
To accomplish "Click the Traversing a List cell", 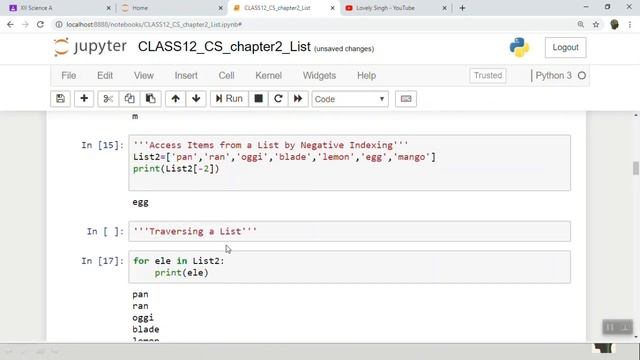I will (349, 231).
